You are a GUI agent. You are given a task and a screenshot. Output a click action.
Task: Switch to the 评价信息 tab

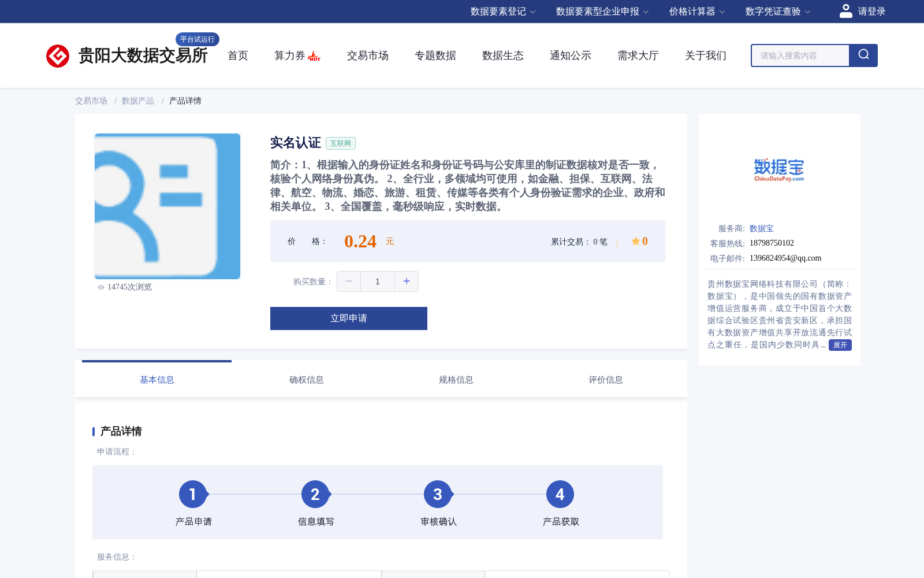click(606, 380)
